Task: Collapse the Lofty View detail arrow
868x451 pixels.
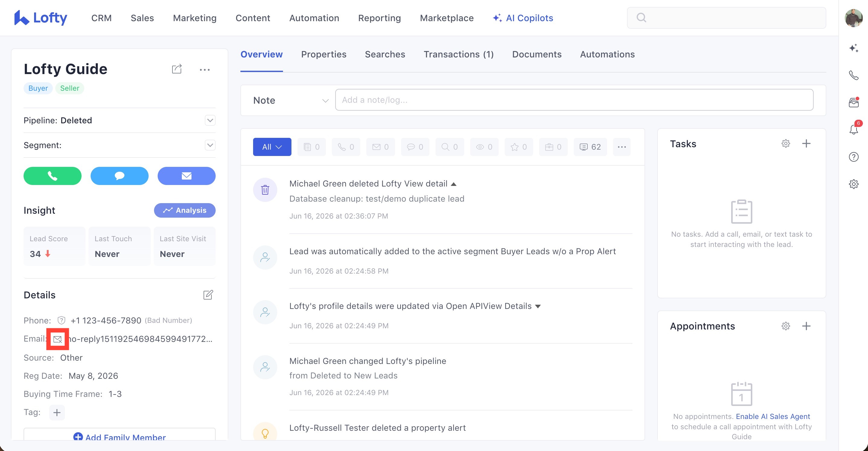Action: point(454,184)
